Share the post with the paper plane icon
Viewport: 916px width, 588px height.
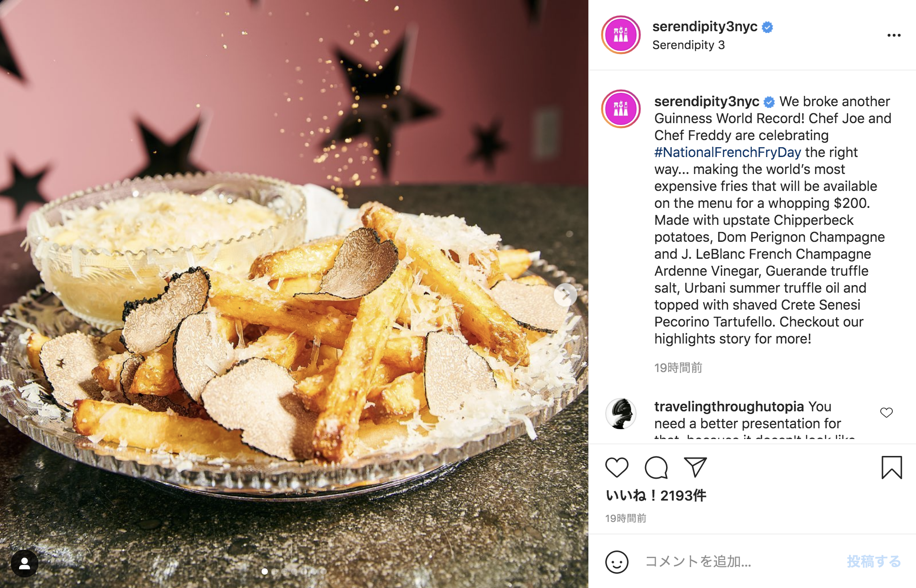695,467
